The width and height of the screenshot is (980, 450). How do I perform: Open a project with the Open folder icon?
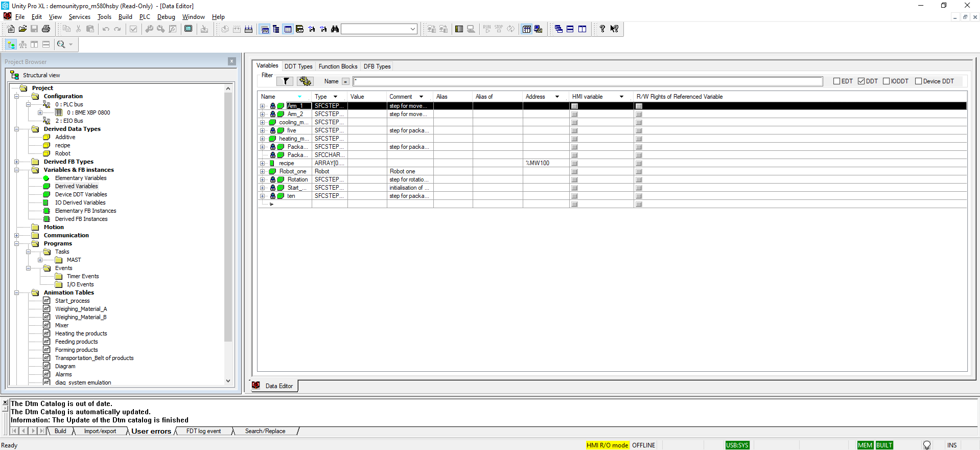pyautogui.click(x=22, y=29)
